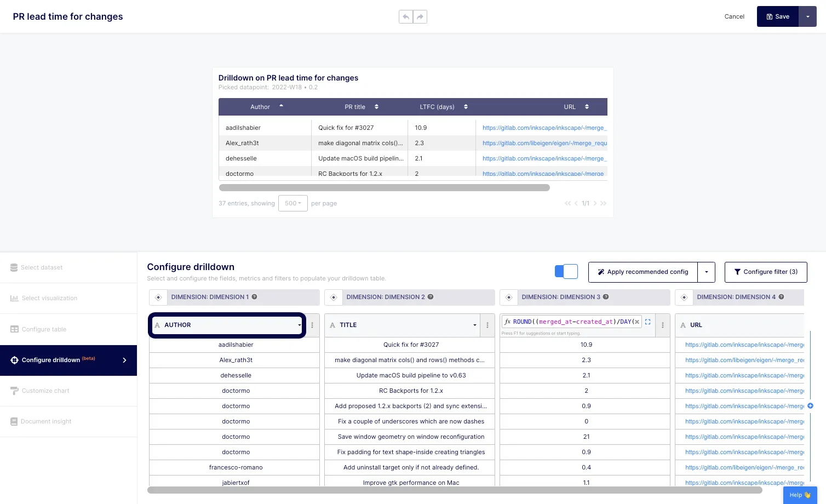Open the 500 entries per page dropdown

292,203
